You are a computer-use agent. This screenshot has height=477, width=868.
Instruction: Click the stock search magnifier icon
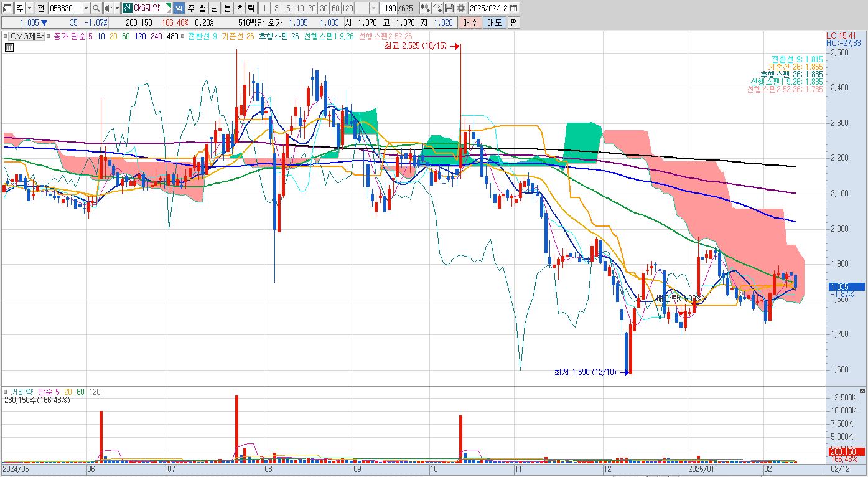(96, 8)
